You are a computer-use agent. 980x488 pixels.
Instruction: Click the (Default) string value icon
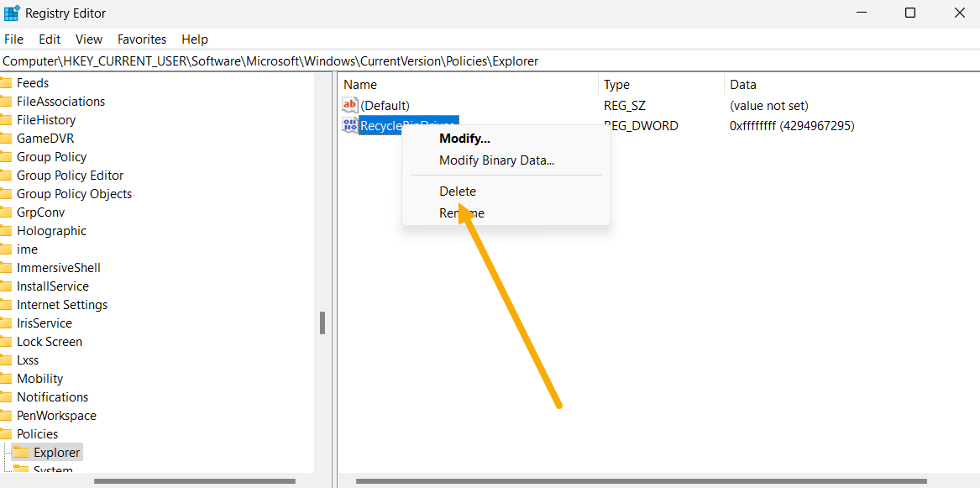350,105
